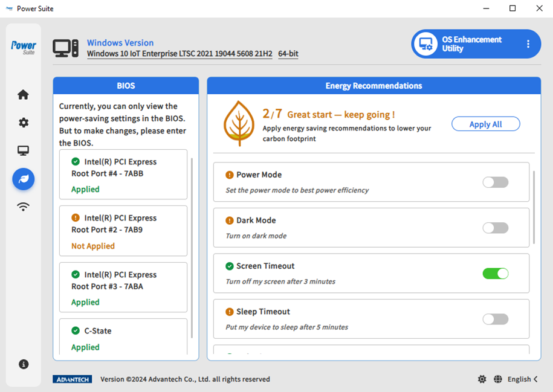Click the info icon in sidebar
The height and width of the screenshot is (392, 553).
coord(23,364)
